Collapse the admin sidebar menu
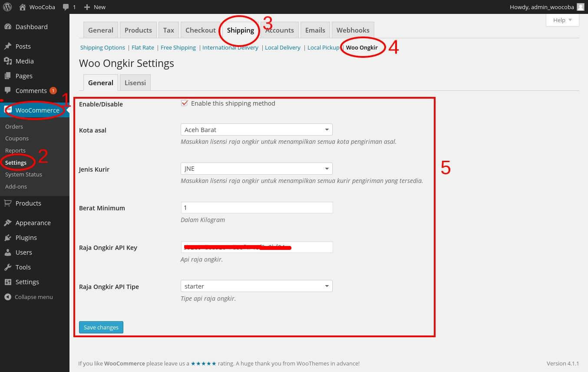This screenshot has height=372, width=588. pyautogui.click(x=29, y=297)
